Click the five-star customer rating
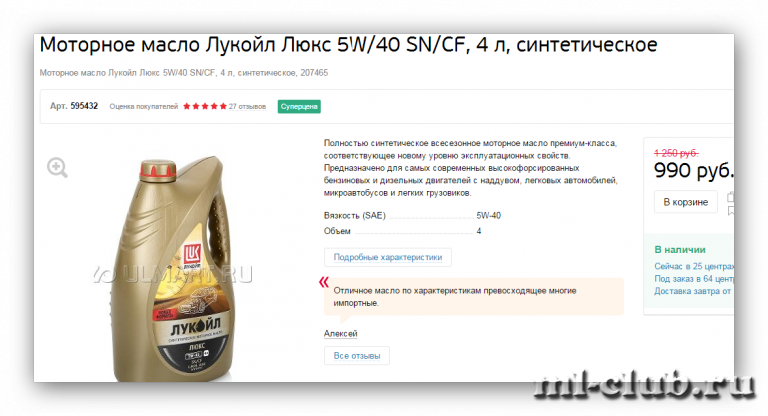768x416 pixels. [x=205, y=106]
